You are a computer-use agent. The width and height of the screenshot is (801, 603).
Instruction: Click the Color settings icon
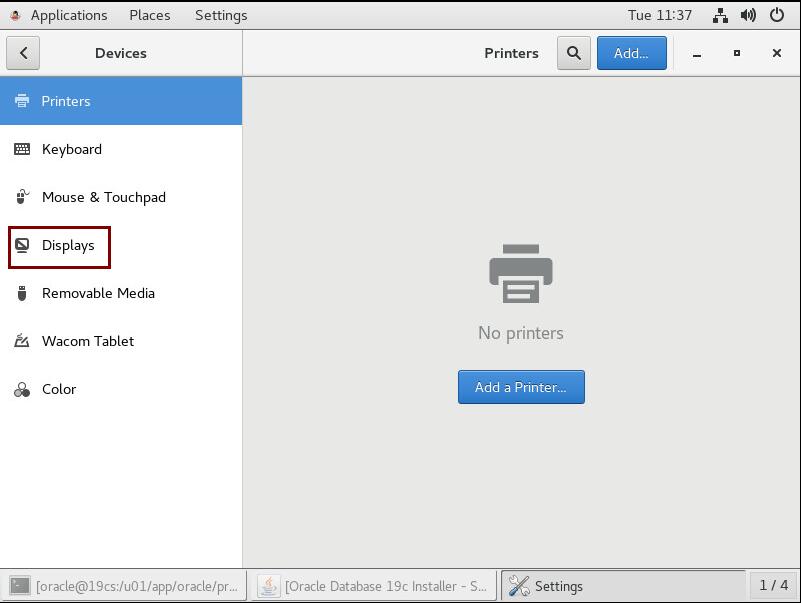(22, 389)
